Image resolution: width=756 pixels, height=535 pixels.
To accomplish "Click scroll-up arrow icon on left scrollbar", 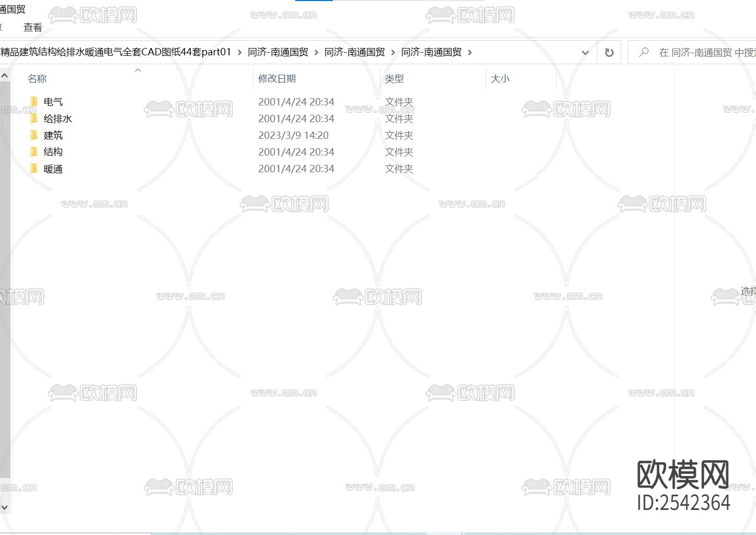I will (x=5, y=75).
